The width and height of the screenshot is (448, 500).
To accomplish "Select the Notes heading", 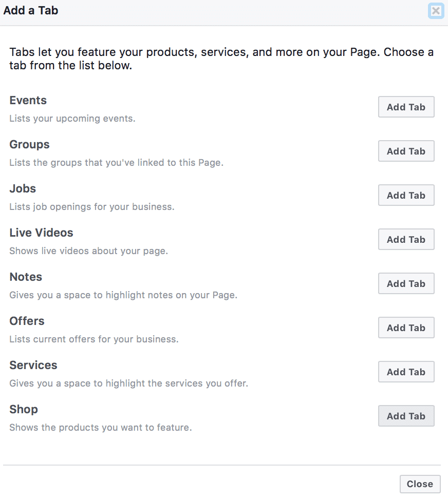I will click(26, 277).
